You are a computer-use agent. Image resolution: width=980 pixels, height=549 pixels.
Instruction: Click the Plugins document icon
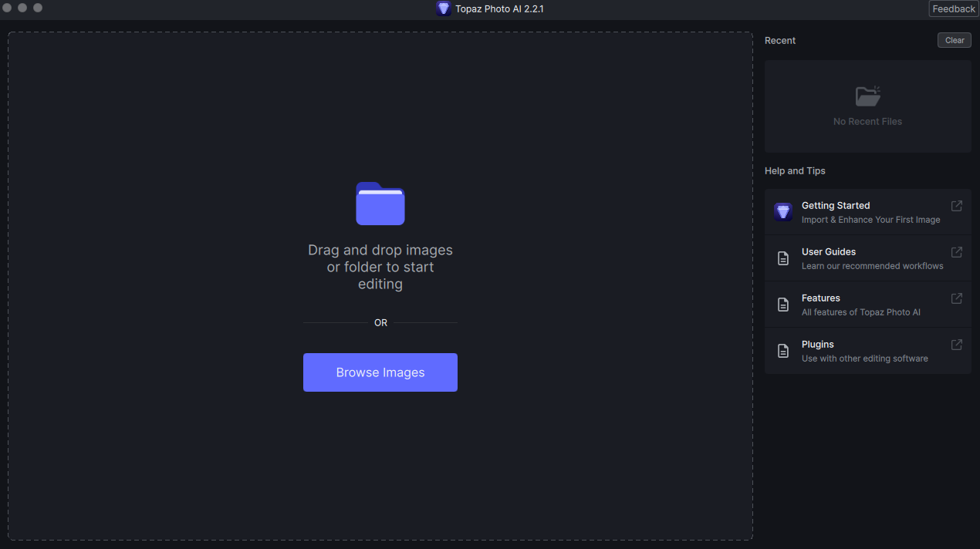[x=783, y=351]
